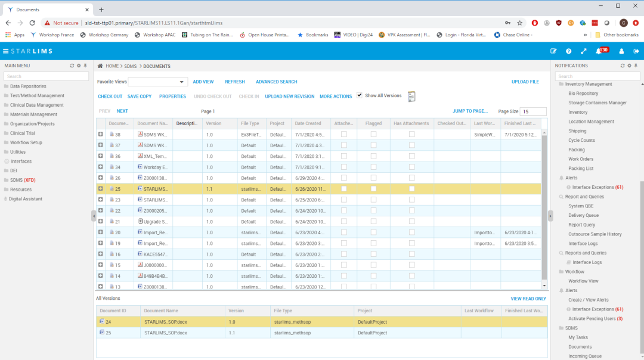Click CHECK OUT button
The height and width of the screenshot is (360, 644).
(110, 97)
